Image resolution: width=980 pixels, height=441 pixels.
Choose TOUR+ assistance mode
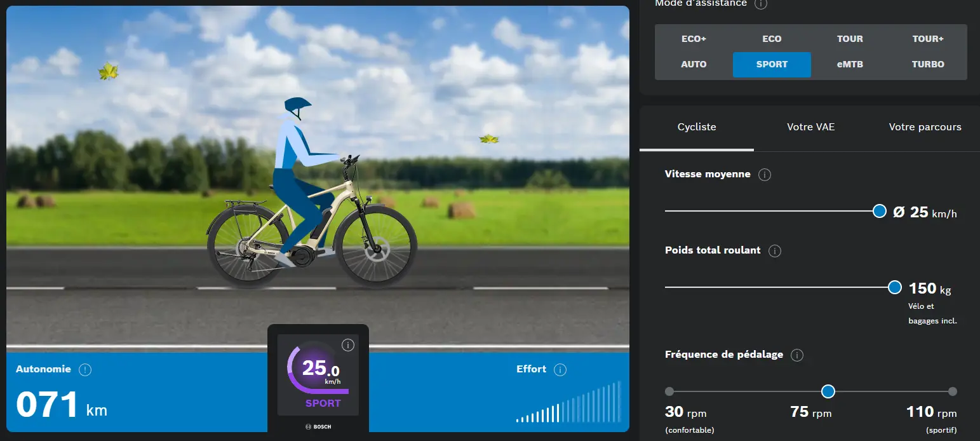(928, 39)
